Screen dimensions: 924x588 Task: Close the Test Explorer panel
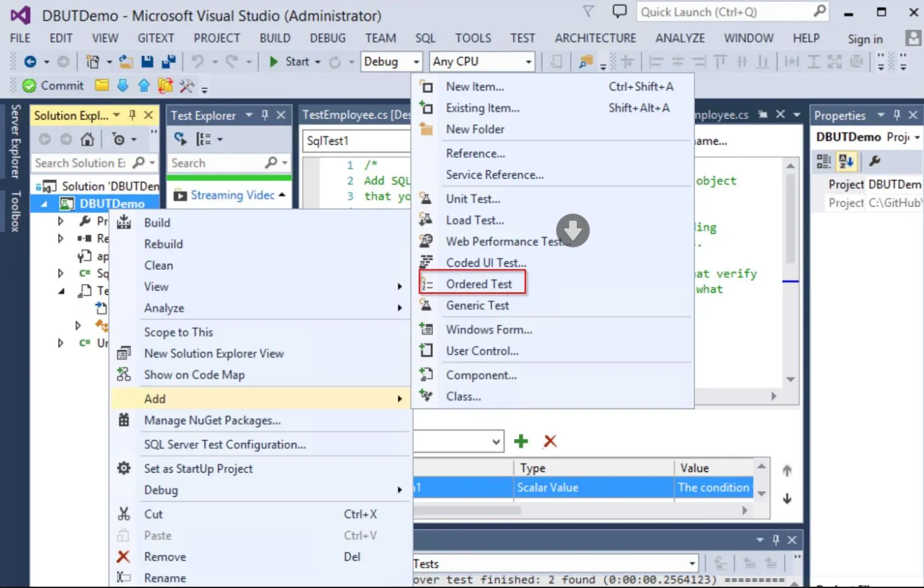[281, 115]
